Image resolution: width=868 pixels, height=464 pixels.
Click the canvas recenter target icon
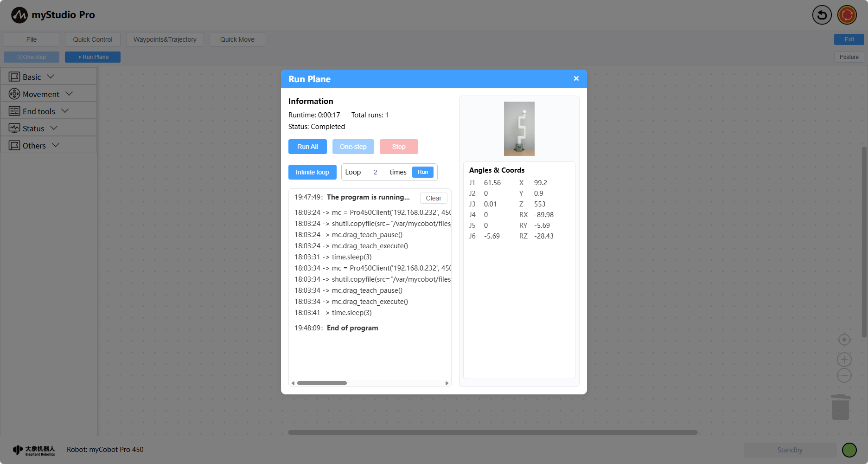pos(844,340)
